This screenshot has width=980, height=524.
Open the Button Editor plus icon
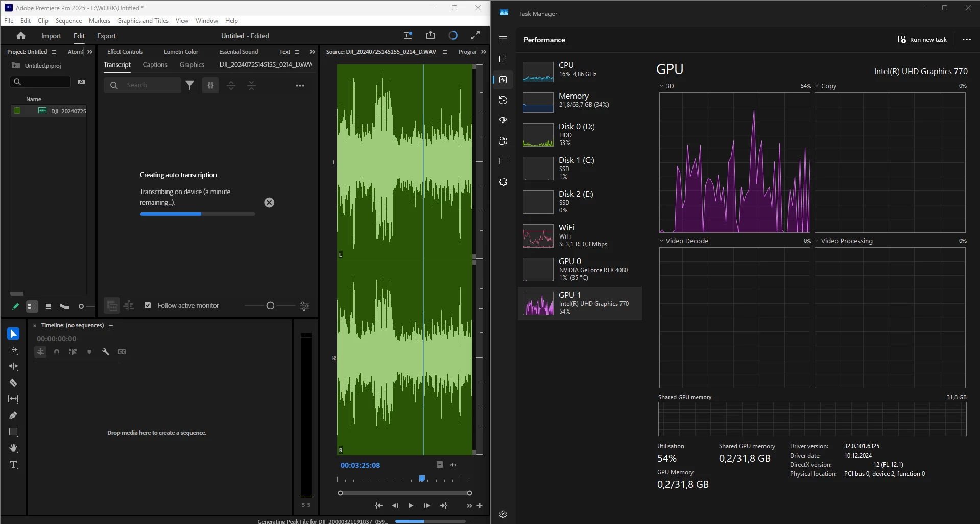(480, 506)
